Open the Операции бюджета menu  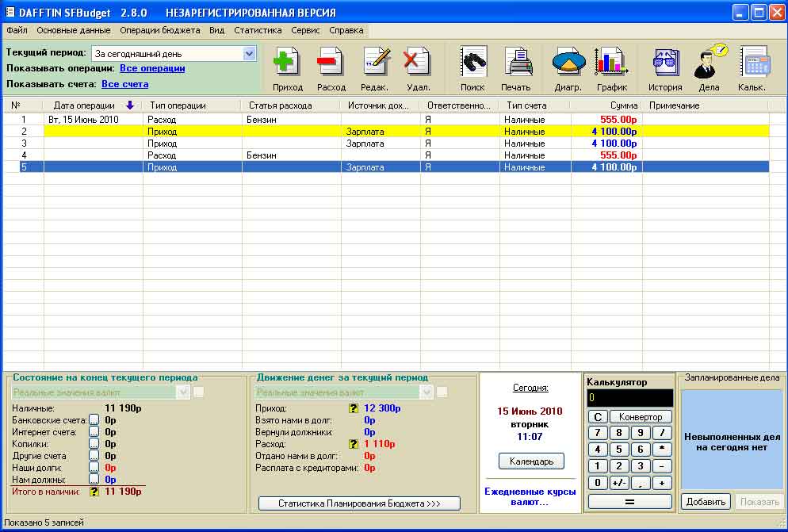160,30
